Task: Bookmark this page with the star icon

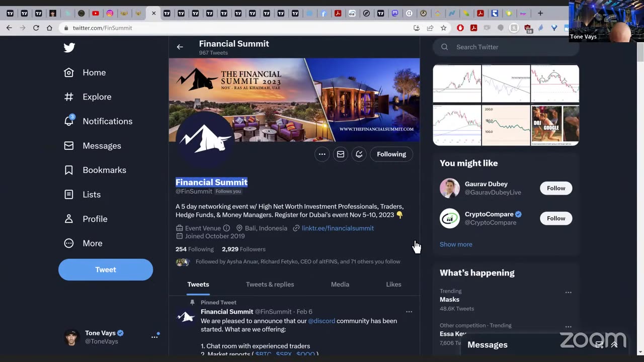Action: tap(443, 28)
